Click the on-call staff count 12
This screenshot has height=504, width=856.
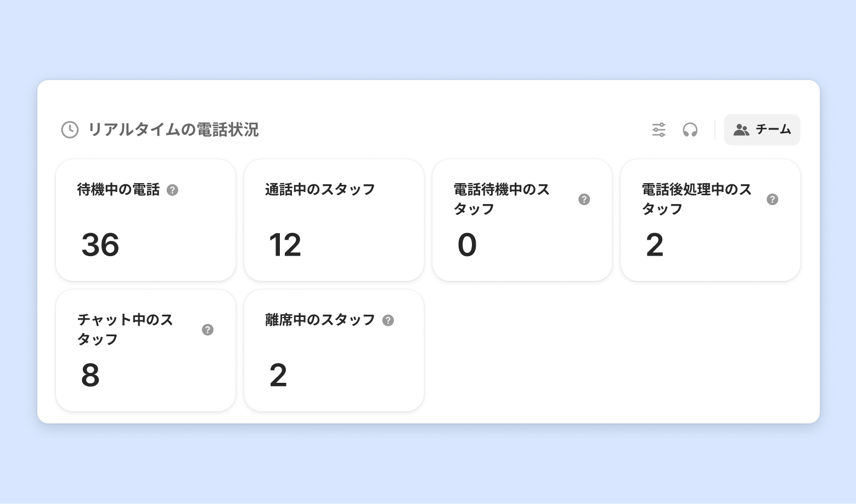click(x=285, y=245)
